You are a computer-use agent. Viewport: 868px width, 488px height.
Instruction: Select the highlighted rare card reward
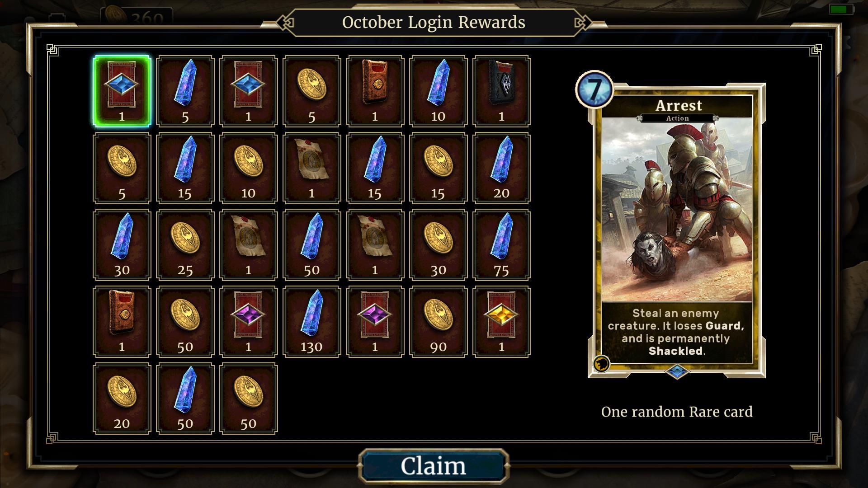(122, 91)
